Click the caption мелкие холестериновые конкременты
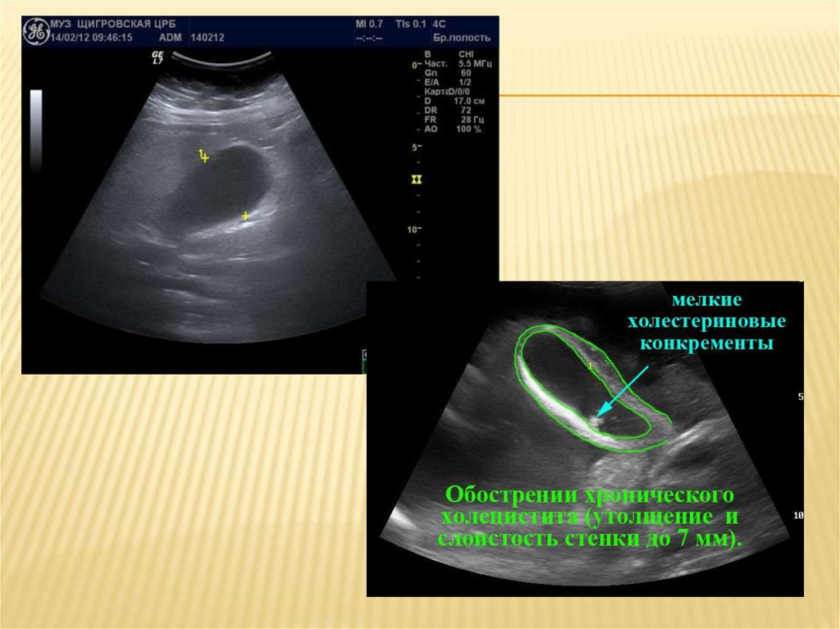840x629 pixels. pyautogui.click(x=706, y=321)
